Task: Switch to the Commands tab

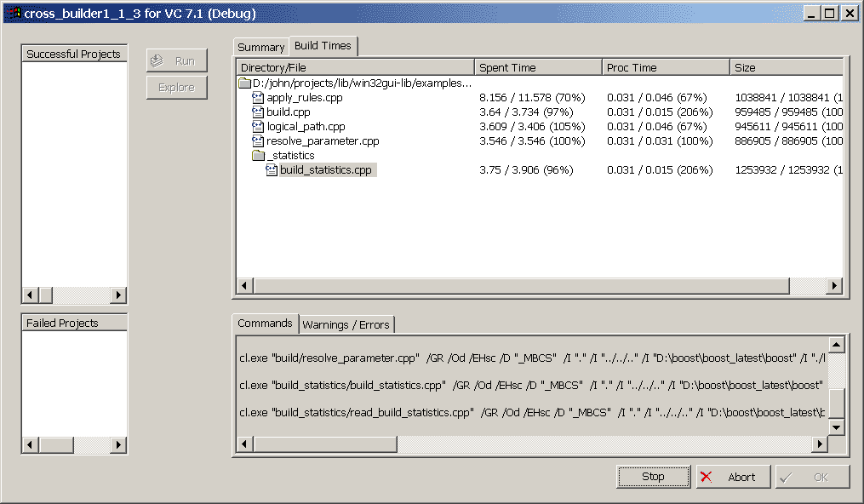Action: tap(265, 324)
